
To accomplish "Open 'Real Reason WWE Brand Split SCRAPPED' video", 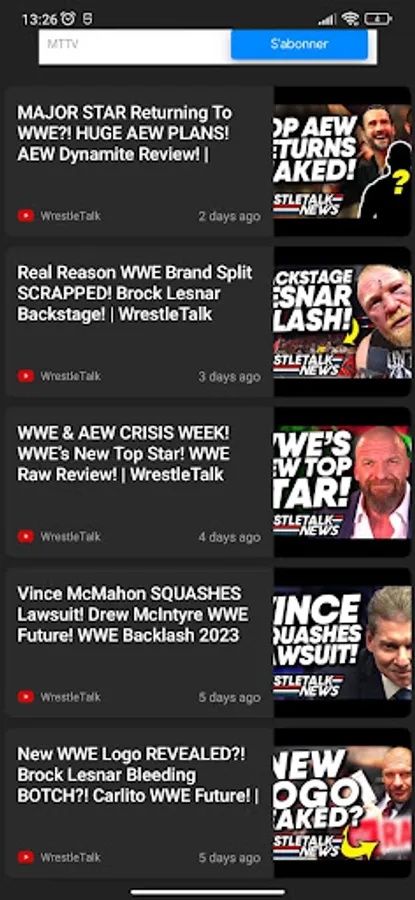I will tap(134, 293).
